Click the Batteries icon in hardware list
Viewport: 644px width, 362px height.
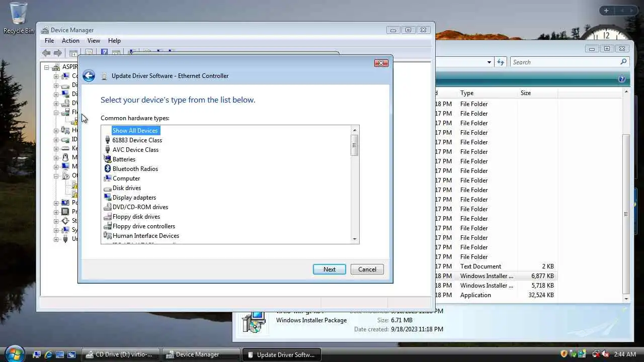tap(107, 159)
